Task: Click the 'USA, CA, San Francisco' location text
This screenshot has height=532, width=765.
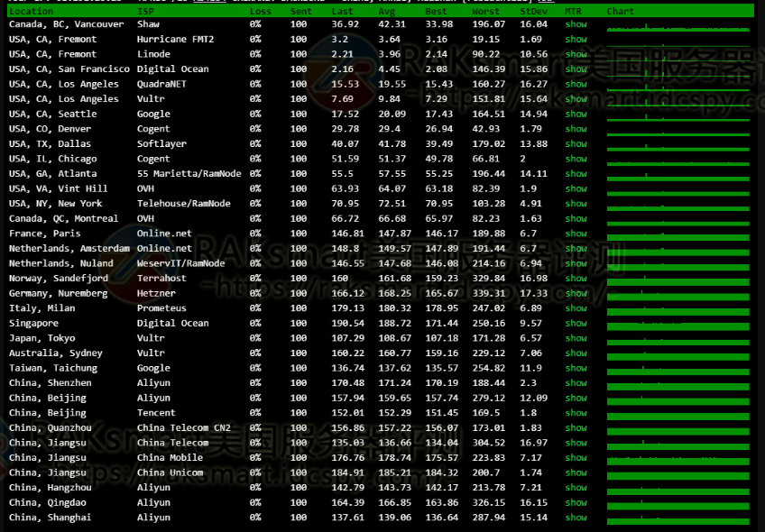Action: pos(69,69)
